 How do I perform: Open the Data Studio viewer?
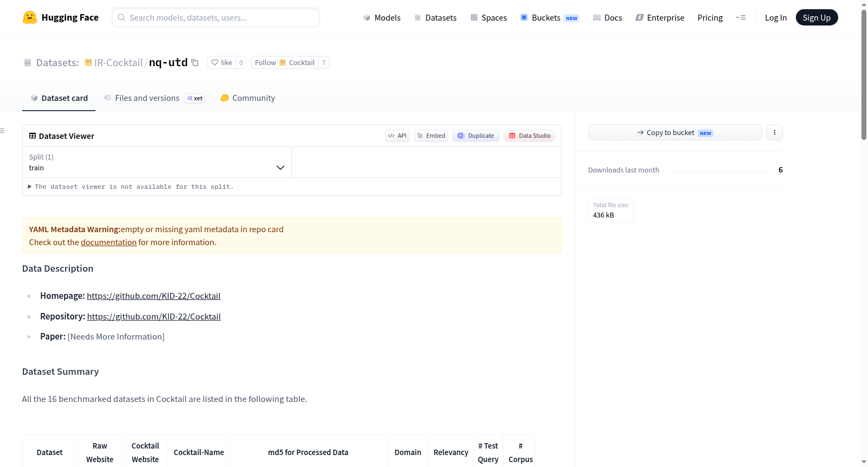coord(529,136)
